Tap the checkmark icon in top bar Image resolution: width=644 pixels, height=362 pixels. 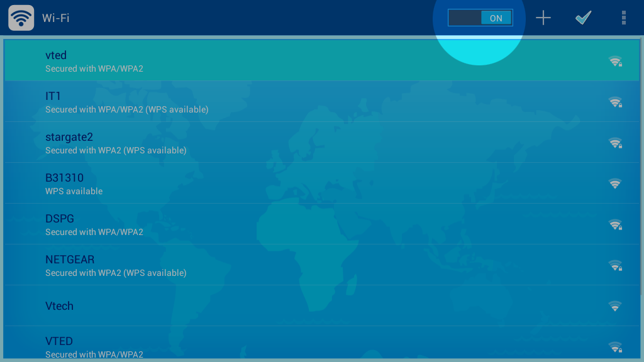tap(583, 18)
